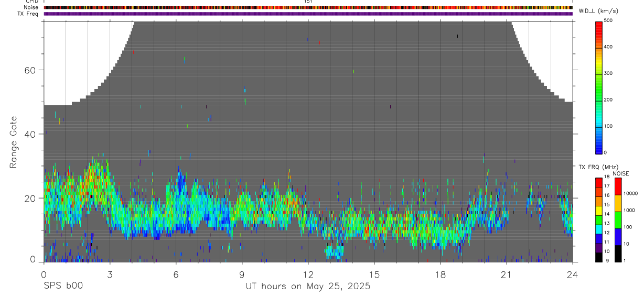Click the '12' tick label on time axis

308,274
